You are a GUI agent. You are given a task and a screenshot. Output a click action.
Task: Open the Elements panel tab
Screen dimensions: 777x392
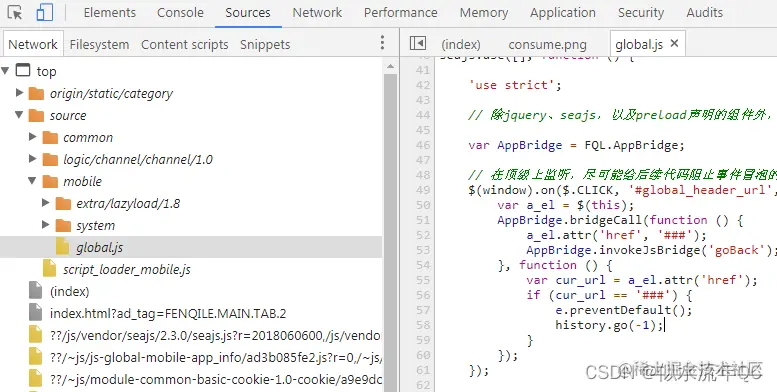110,12
